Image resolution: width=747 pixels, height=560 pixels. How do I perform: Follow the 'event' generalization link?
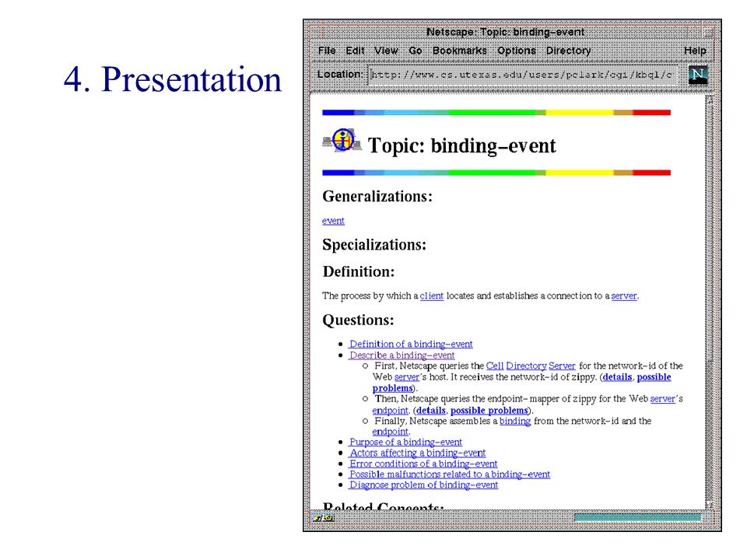pyautogui.click(x=333, y=221)
